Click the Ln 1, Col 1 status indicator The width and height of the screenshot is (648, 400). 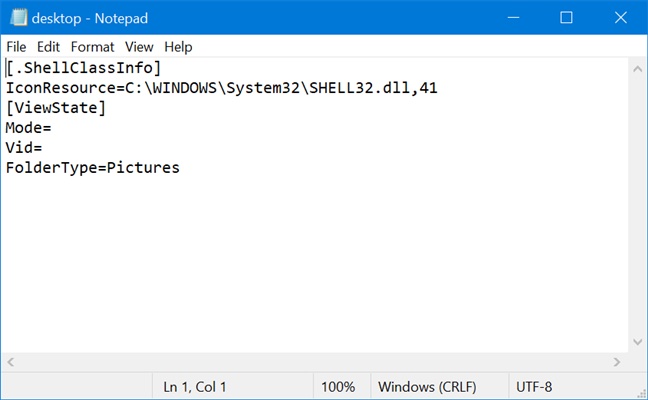pos(195,386)
